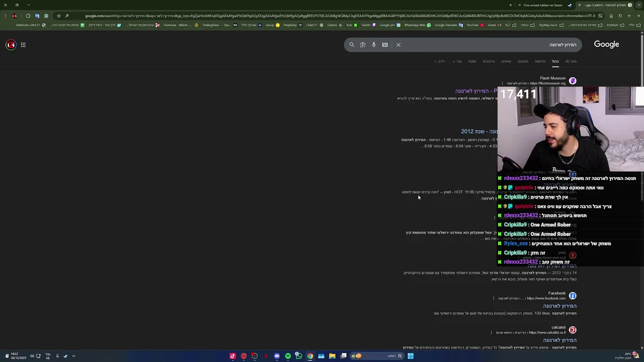Open Spotify from the taskbar
Image resolution: width=644 pixels, height=362 pixels.
288,356
